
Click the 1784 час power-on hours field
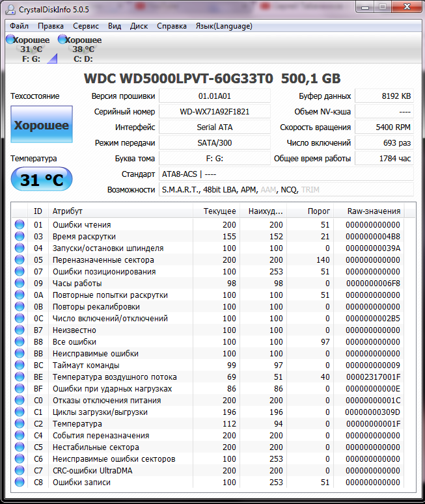(384, 159)
